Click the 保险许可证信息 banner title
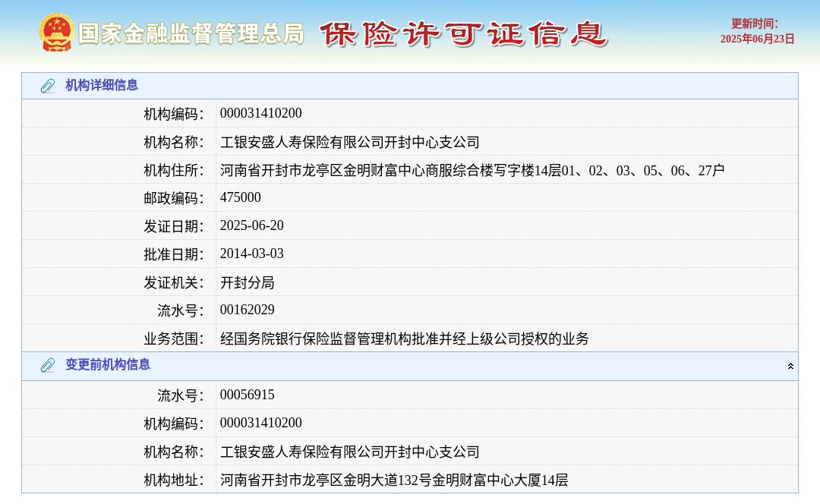The image size is (820, 504). 464,34
